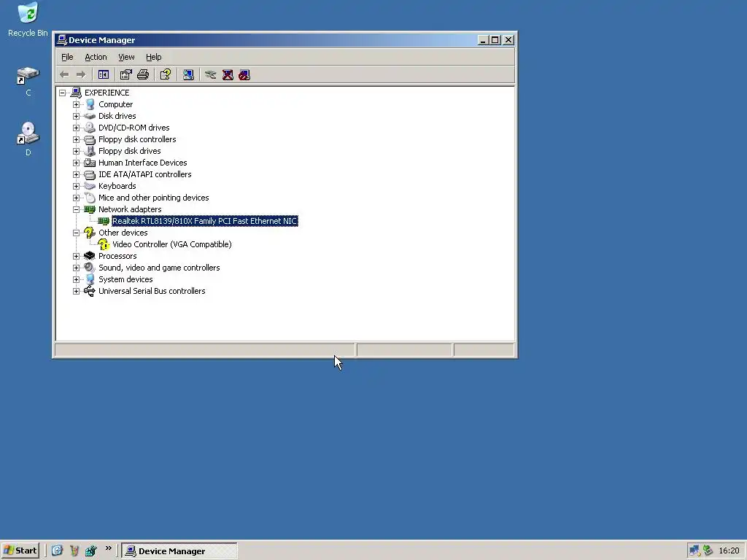Expand the quick launch overflow chevron
The image size is (747, 560).
108,548
